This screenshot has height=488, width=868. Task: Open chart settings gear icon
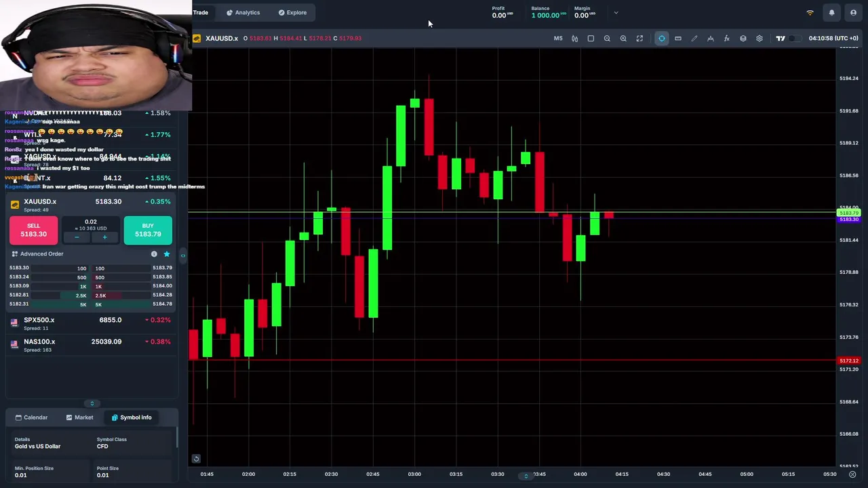(x=759, y=39)
